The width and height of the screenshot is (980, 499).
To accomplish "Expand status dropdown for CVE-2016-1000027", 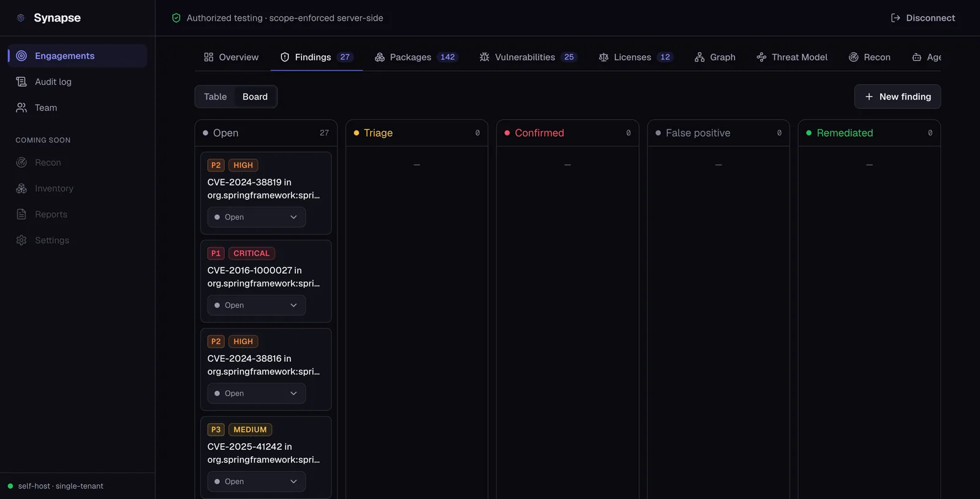I will pos(256,306).
